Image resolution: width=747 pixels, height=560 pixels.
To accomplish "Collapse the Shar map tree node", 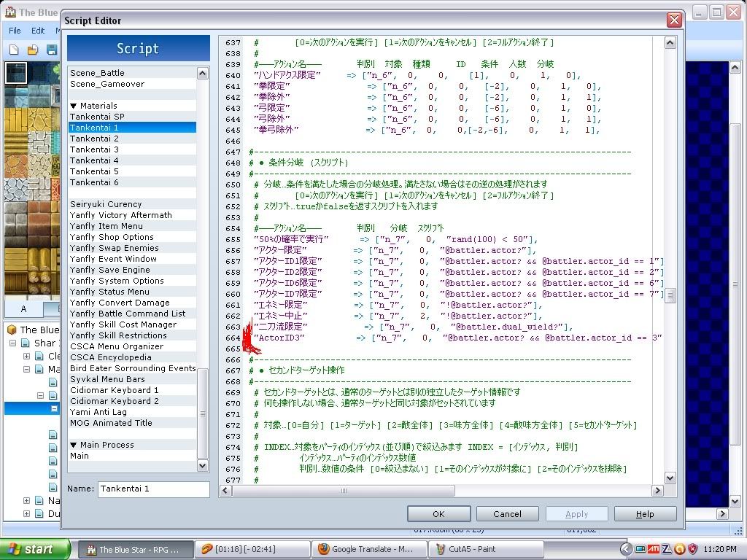I will pos(13,343).
